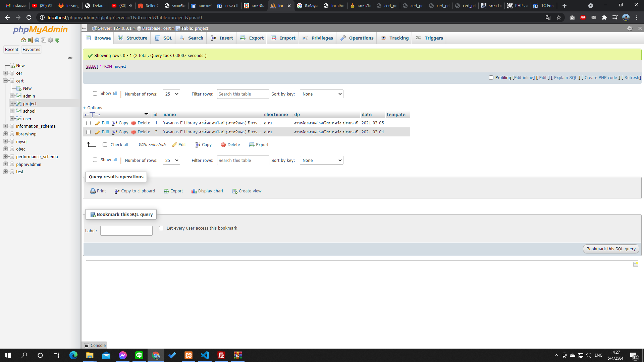
Task: Open the Operations tab
Action: [357, 38]
